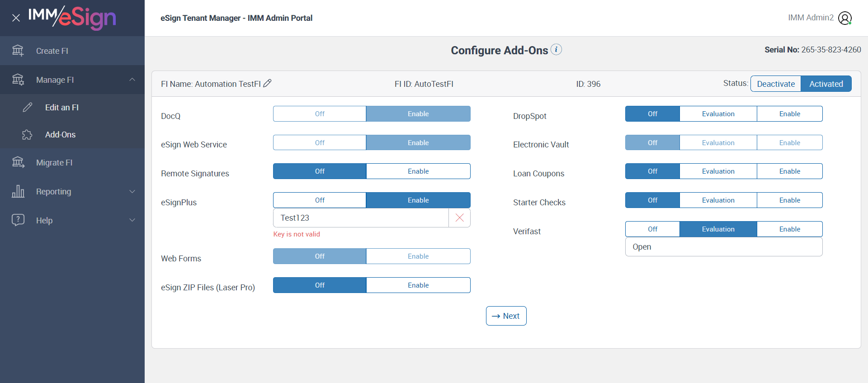Image resolution: width=868 pixels, height=383 pixels.
Task: Open the Configure Add-Ons info icon
Action: point(557,49)
